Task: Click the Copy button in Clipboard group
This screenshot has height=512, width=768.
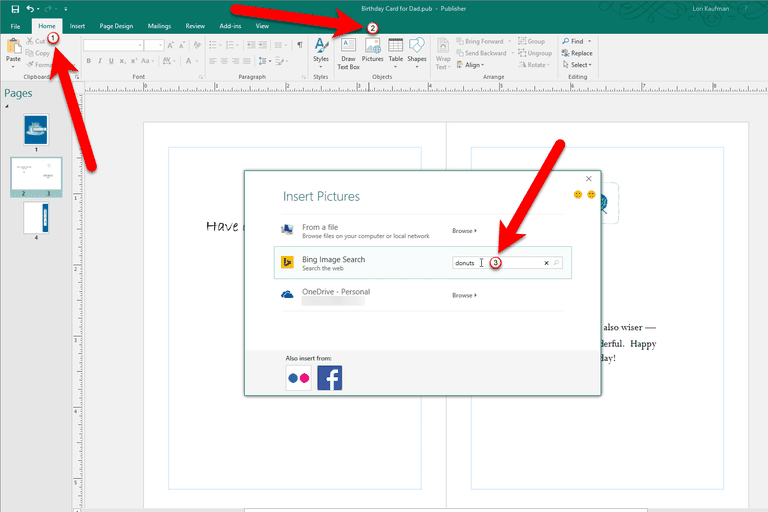Action: [x=38, y=53]
